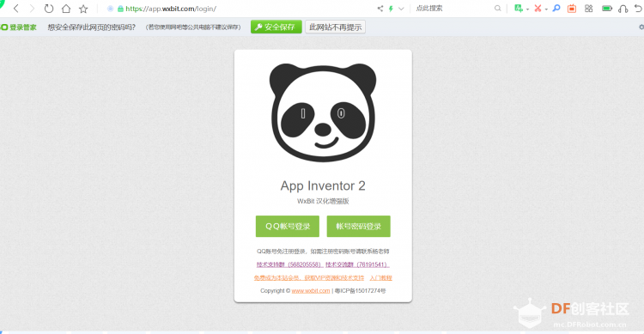Click the headphones icon in toolbar
Screen dimensions: 644x334
click(623, 9)
